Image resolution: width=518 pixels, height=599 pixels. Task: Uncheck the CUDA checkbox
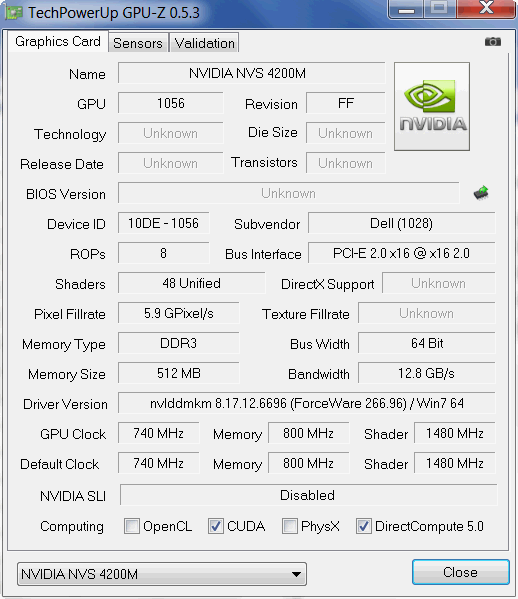coord(216,526)
